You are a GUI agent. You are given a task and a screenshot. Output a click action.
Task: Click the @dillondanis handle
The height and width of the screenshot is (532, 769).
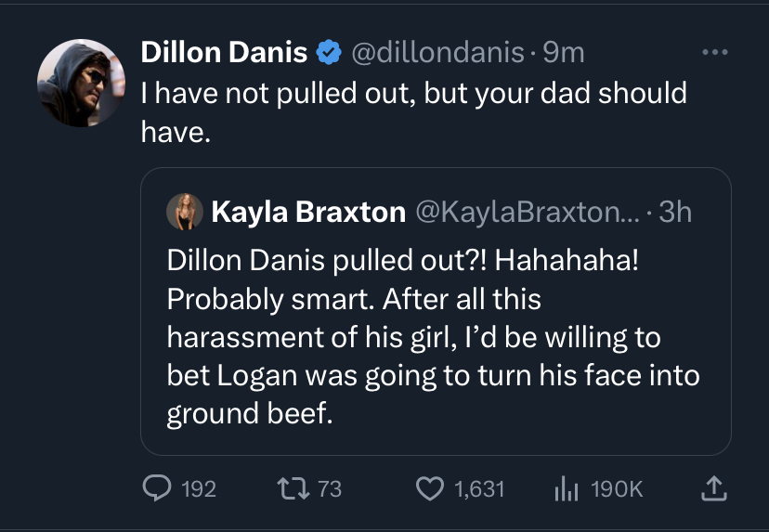click(437, 53)
